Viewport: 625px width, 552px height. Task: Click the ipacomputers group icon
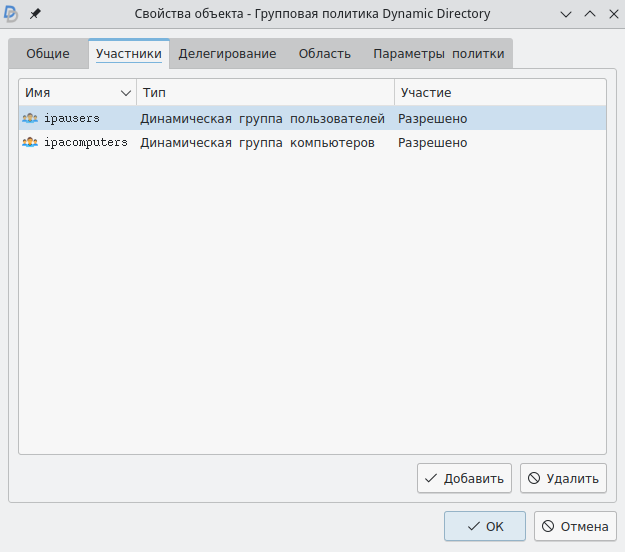[29, 143]
